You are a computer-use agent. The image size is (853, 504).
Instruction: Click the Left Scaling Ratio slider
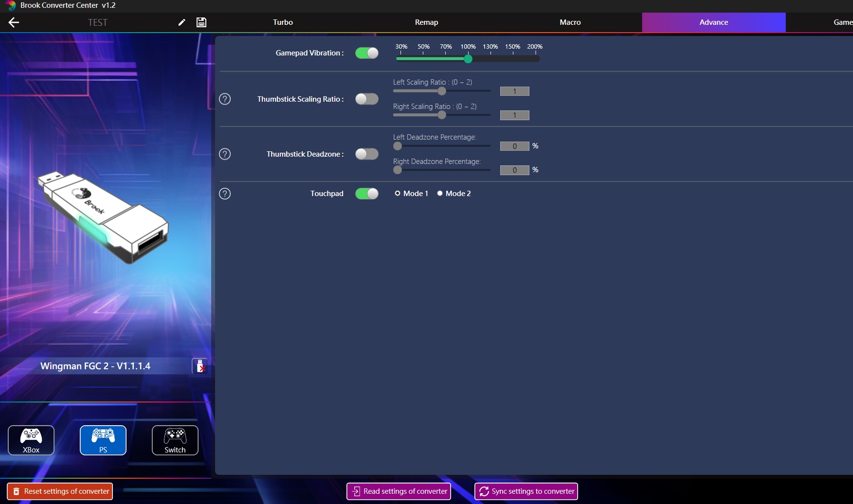click(x=442, y=91)
